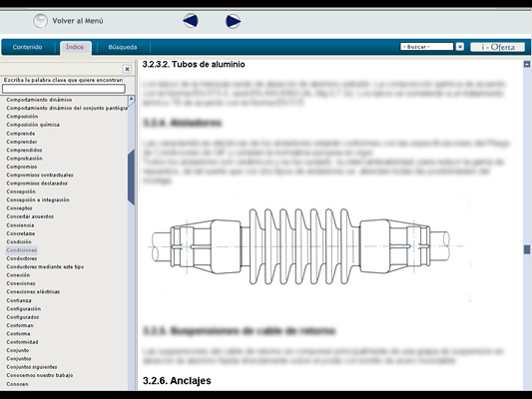The height and width of the screenshot is (399, 532).
Task: Select index entry Comportamiento dinámico
Action: [x=39, y=100]
